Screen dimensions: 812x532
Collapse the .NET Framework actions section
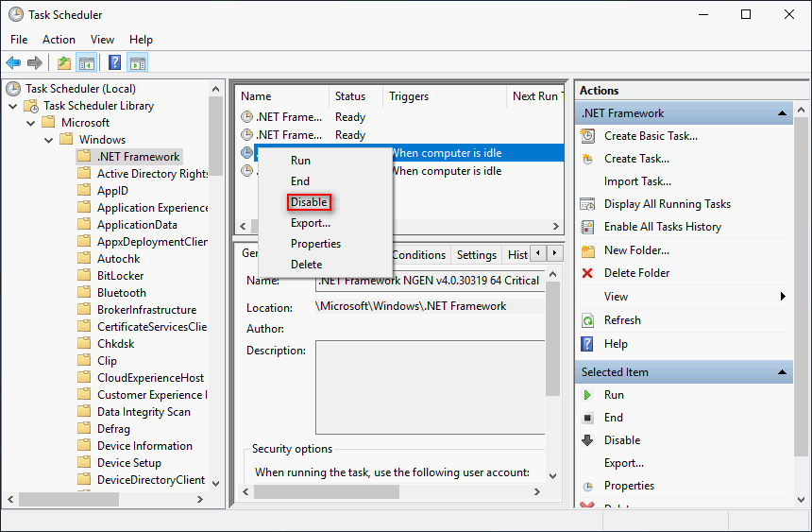pyautogui.click(x=782, y=113)
